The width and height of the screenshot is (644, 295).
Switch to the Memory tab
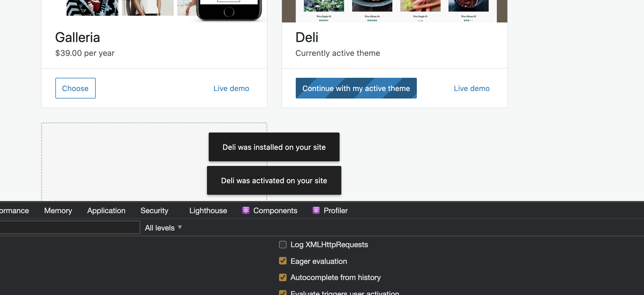click(x=58, y=210)
